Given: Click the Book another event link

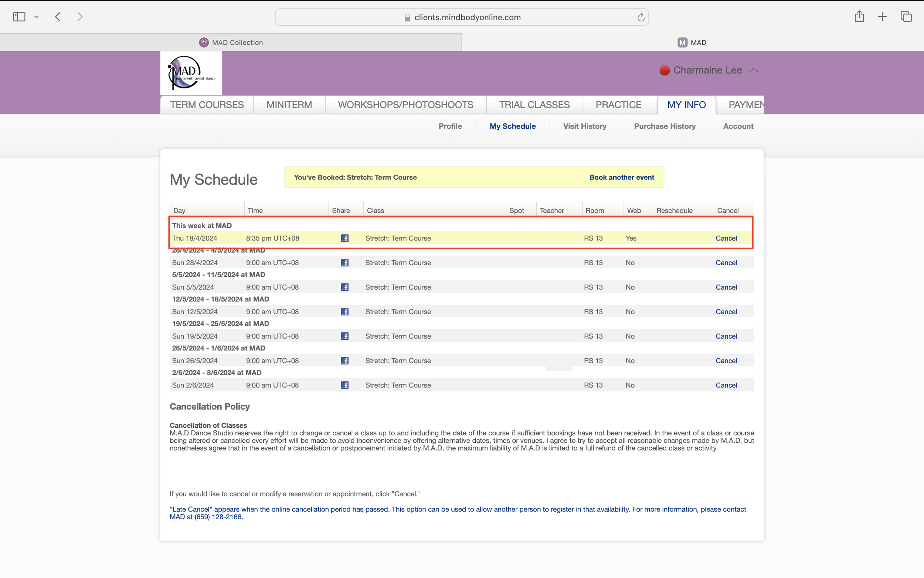Looking at the screenshot, I should click(x=621, y=177).
